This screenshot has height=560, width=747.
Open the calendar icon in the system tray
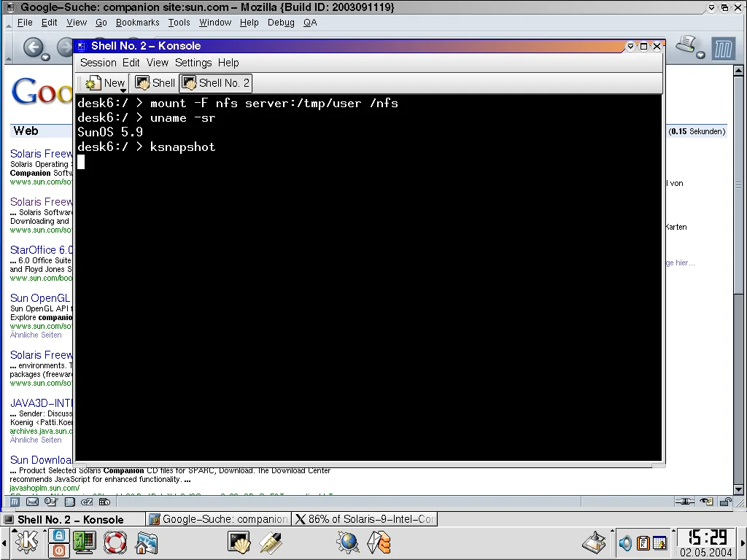coord(659,542)
